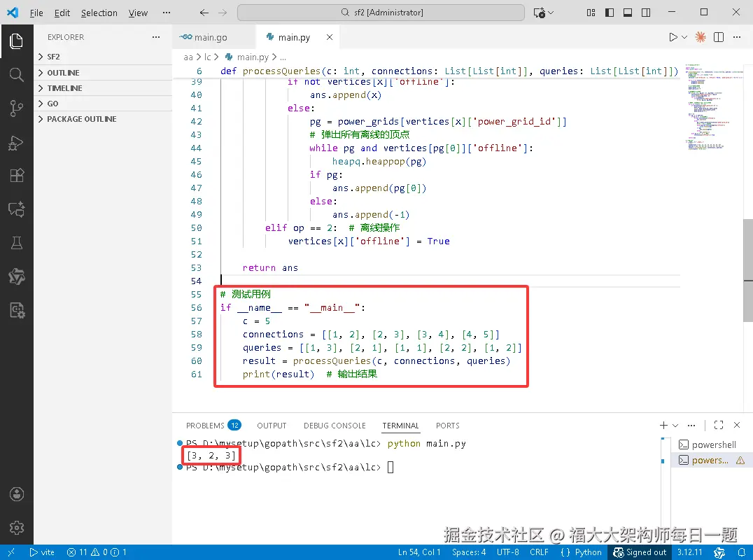Open Explorer views and more actions ellipsis

pyautogui.click(x=155, y=37)
